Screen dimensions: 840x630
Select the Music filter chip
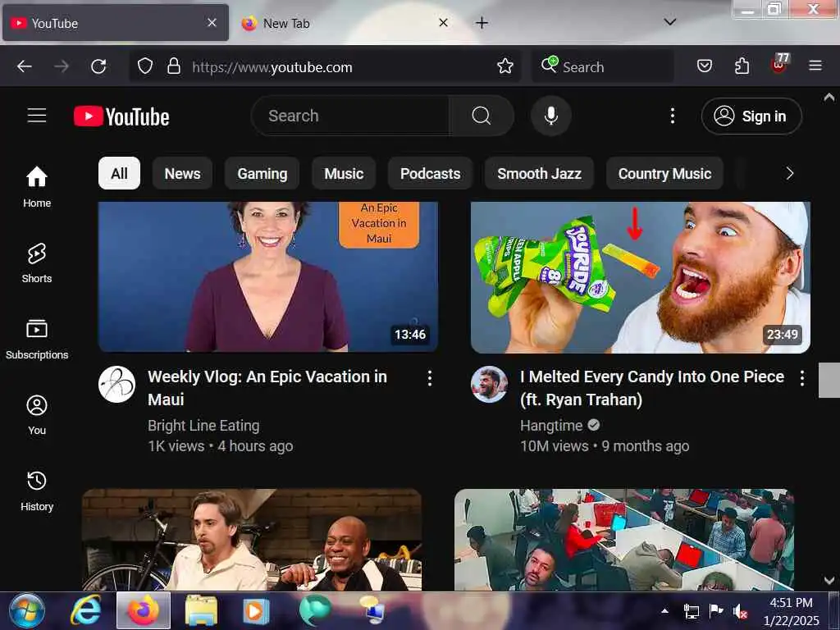click(344, 174)
